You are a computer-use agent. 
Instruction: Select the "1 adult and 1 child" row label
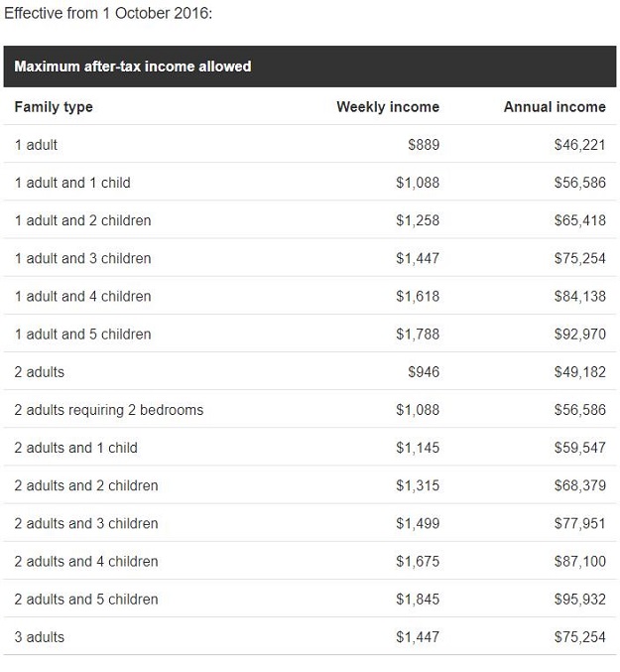(x=72, y=183)
